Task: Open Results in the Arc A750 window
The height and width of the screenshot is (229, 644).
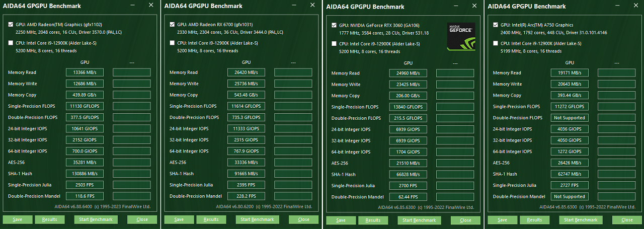Action: click(534, 220)
